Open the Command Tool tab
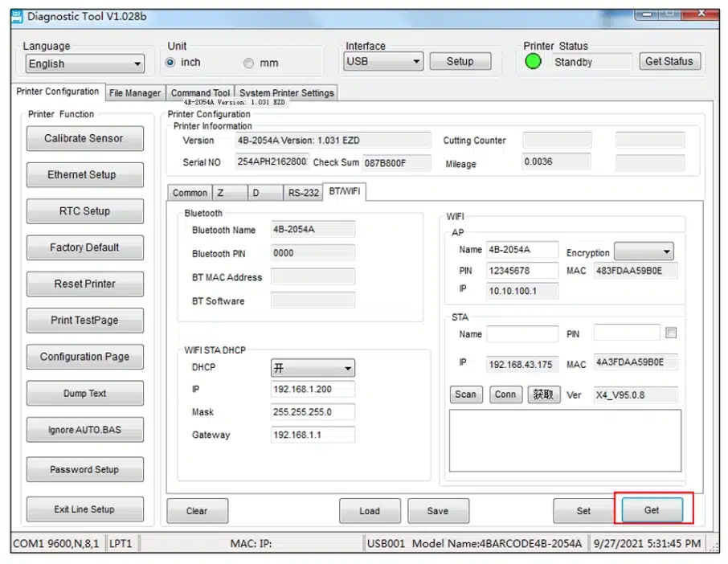728x564 pixels. coord(200,93)
